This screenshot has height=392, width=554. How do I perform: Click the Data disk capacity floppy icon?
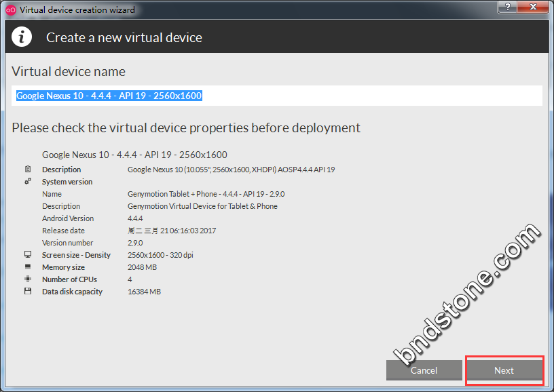click(x=28, y=292)
